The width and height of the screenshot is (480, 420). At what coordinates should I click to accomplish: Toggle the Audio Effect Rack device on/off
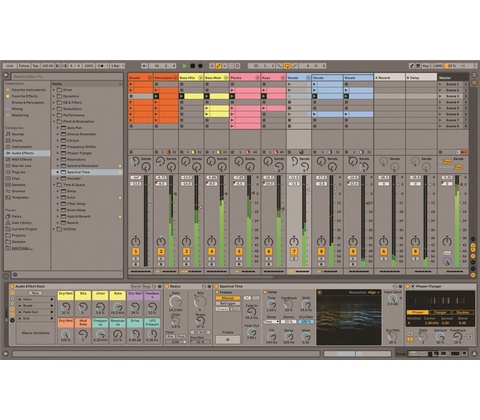tap(12, 286)
